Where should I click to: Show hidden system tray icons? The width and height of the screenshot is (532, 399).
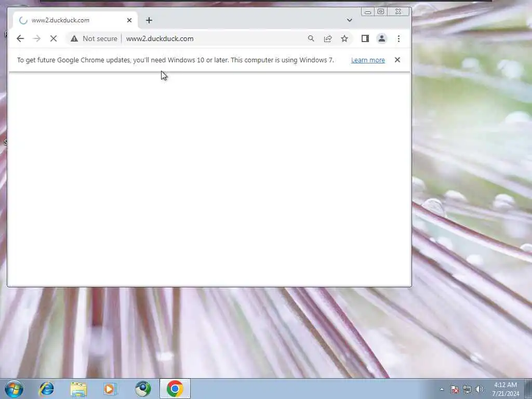click(442, 389)
